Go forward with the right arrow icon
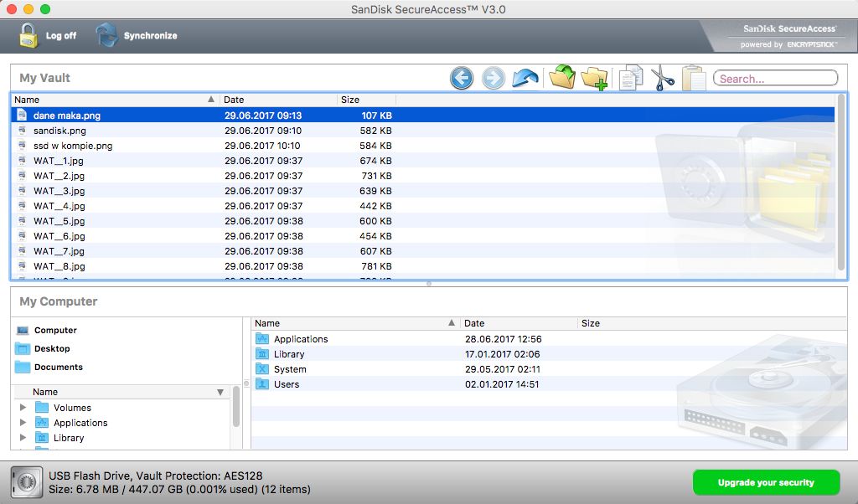Viewport: 858px width, 504px height. (x=493, y=78)
